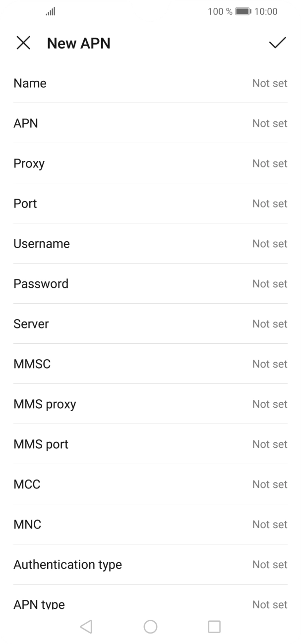This screenshot has width=301, height=644.
Task: Set the Proxy value
Action: click(150, 163)
